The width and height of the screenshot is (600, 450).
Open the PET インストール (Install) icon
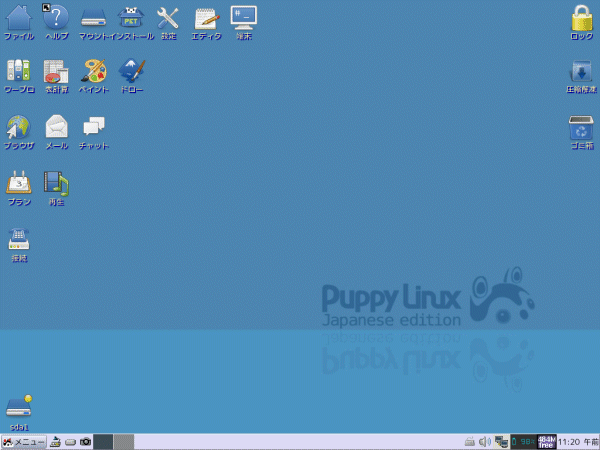click(x=131, y=18)
